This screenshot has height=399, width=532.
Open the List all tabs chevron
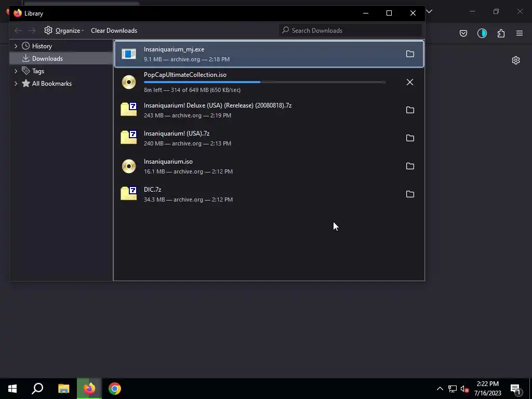tap(429, 11)
